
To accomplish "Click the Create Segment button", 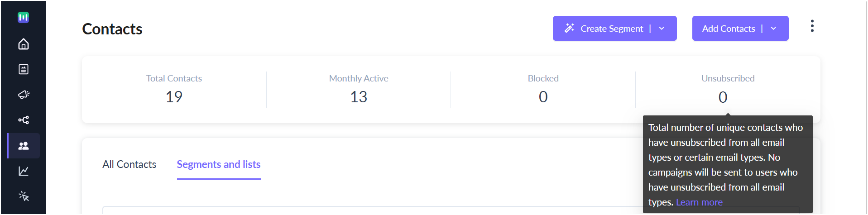I will click(604, 29).
